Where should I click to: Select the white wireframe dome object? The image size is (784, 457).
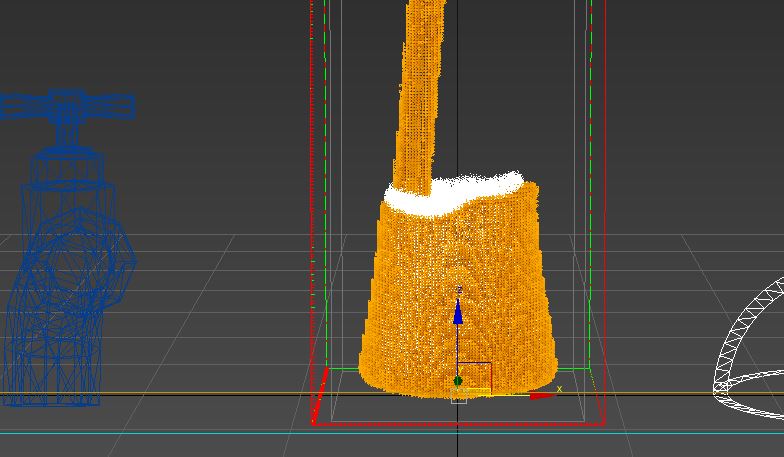[748, 346]
